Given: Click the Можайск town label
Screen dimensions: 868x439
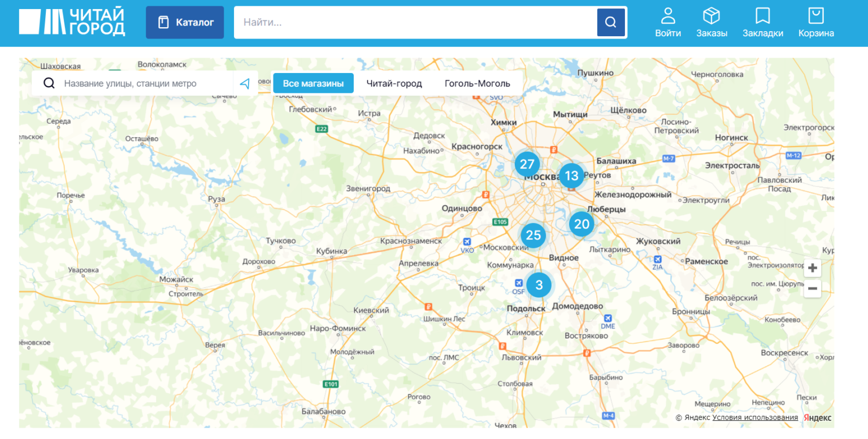Looking at the screenshot, I should (x=176, y=279).
